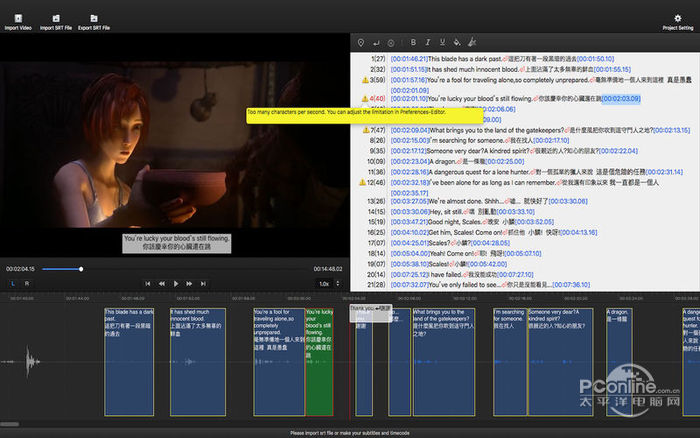Image resolution: width=700 pixels, height=438 pixels.
Task: Click the return arrow icon in editor toolbar
Action: tap(376, 42)
